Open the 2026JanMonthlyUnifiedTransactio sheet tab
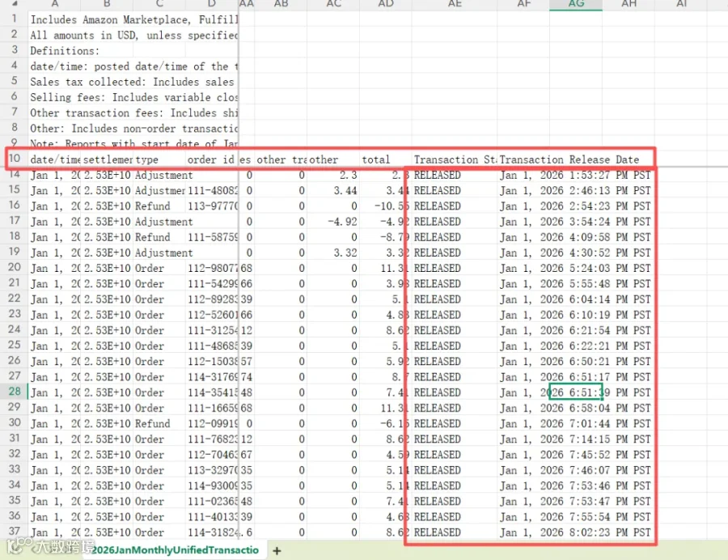This screenshot has height=560, width=728. [x=175, y=550]
